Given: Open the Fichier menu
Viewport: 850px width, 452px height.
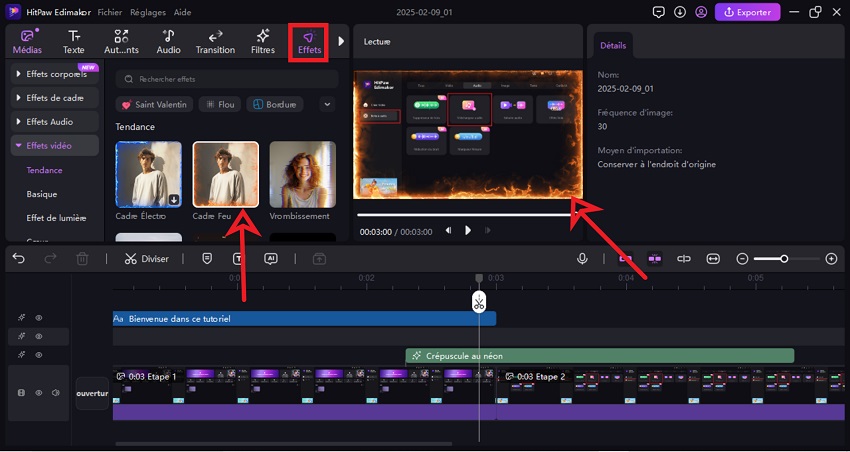Looking at the screenshot, I should tap(111, 12).
